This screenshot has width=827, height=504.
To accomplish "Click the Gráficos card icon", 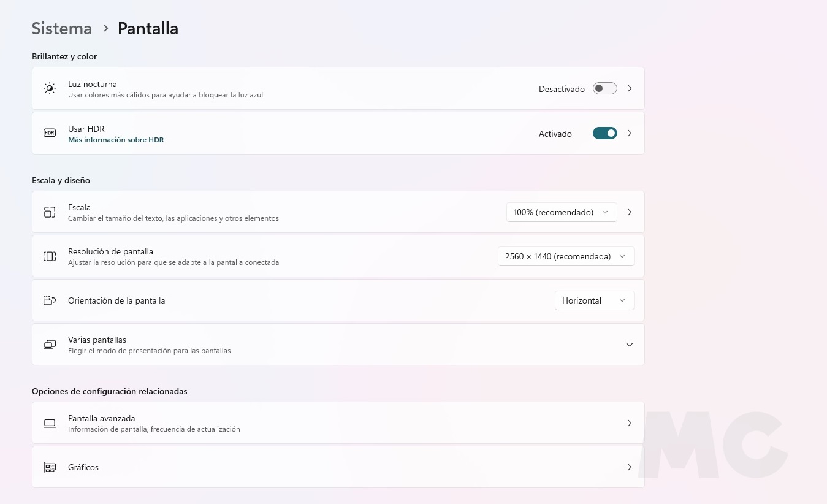I will pos(50,467).
